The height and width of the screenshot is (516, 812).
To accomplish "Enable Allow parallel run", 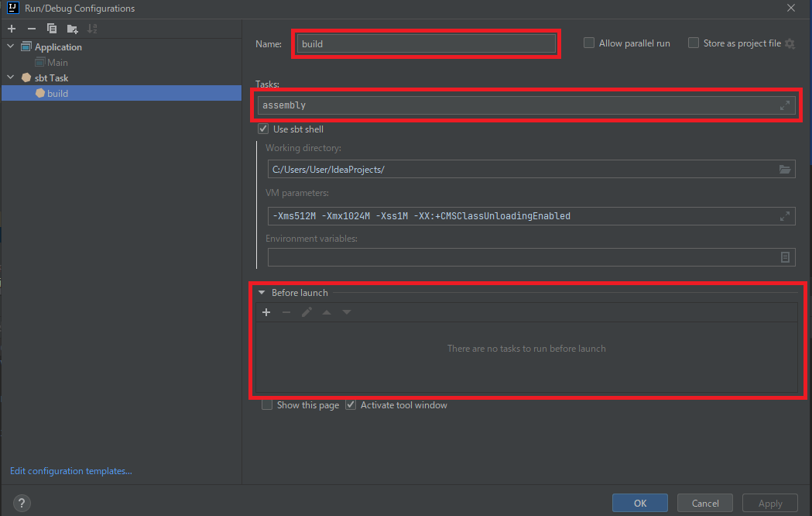I will click(588, 43).
